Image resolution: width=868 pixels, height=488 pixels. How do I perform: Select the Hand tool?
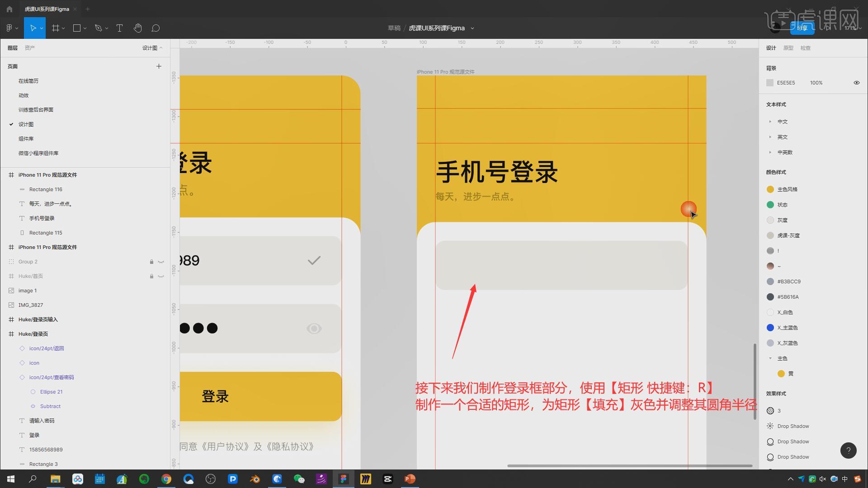click(x=138, y=28)
